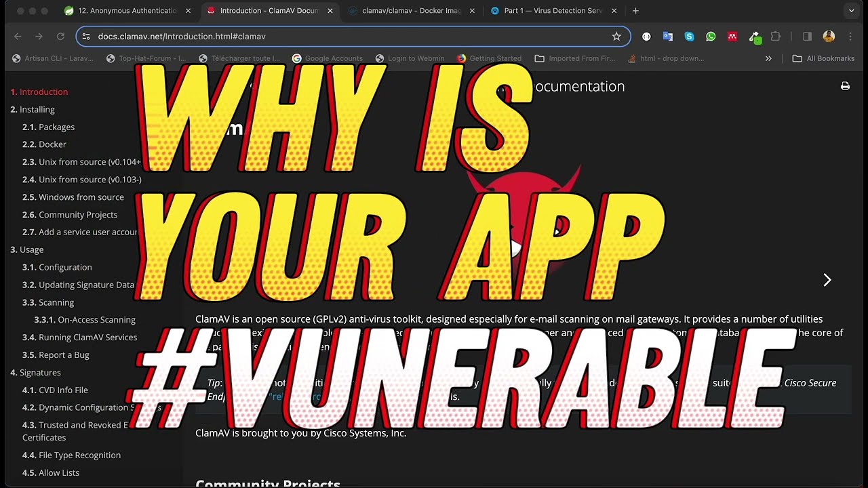
Task: Open 3.4. Running ClamAV Services
Action: click(x=79, y=338)
